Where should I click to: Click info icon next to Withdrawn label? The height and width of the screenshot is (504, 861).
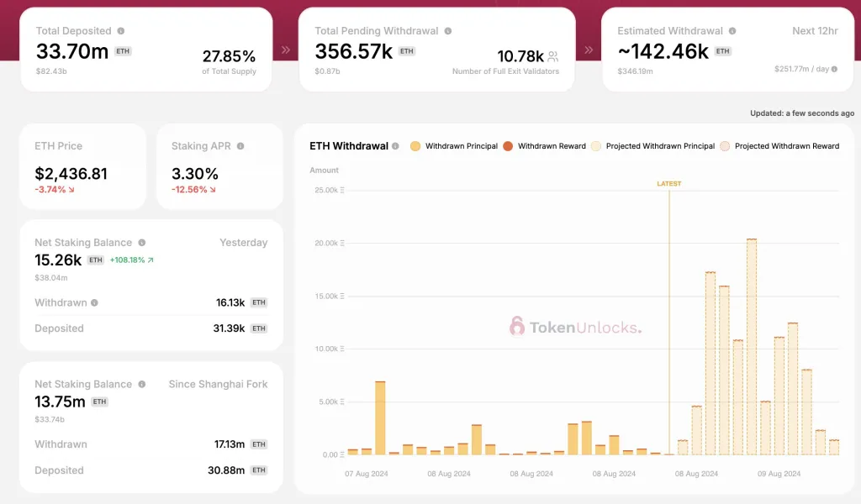click(x=94, y=302)
